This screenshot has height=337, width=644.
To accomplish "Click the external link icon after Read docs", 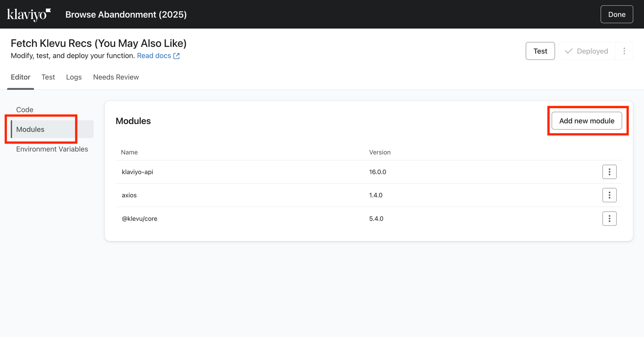I will (x=176, y=56).
